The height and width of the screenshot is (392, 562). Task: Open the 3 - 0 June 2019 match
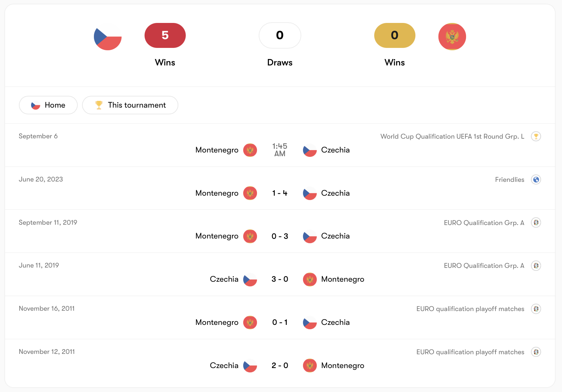click(x=280, y=279)
